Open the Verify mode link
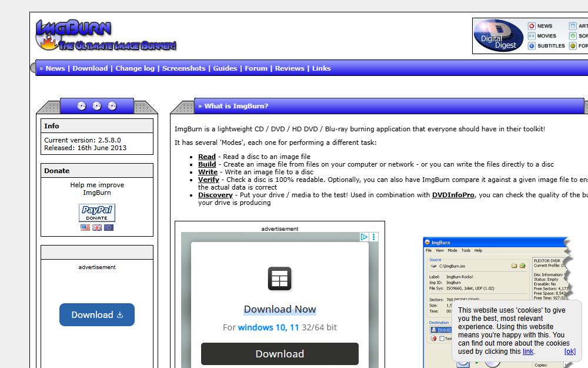 209,180
